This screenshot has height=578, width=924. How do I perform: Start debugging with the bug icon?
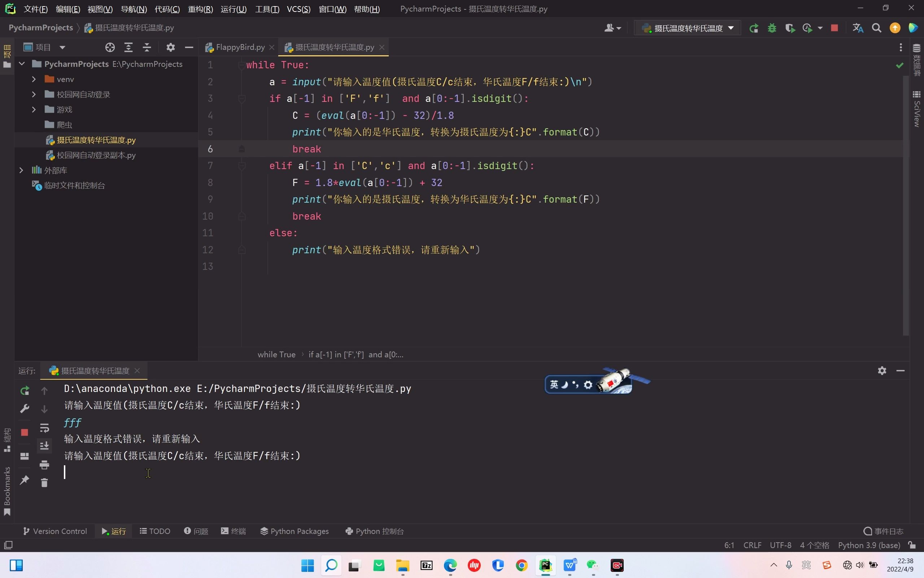click(772, 28)
